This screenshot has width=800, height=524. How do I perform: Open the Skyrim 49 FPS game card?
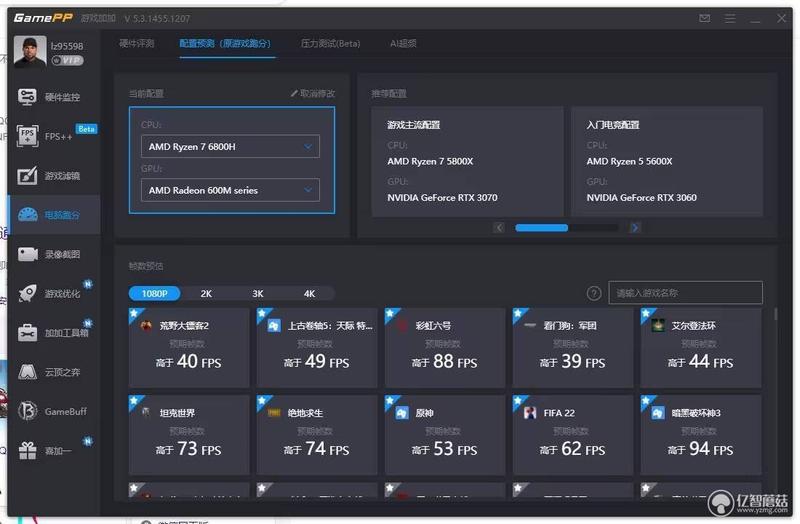(x=317, y=347)
